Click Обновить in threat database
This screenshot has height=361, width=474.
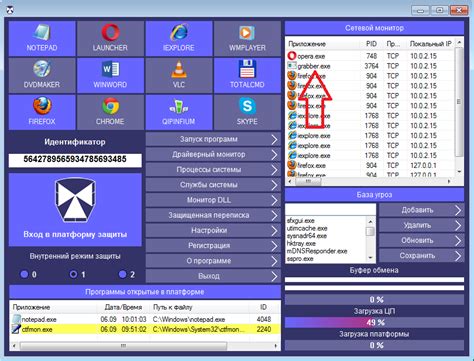pos(422,241)
